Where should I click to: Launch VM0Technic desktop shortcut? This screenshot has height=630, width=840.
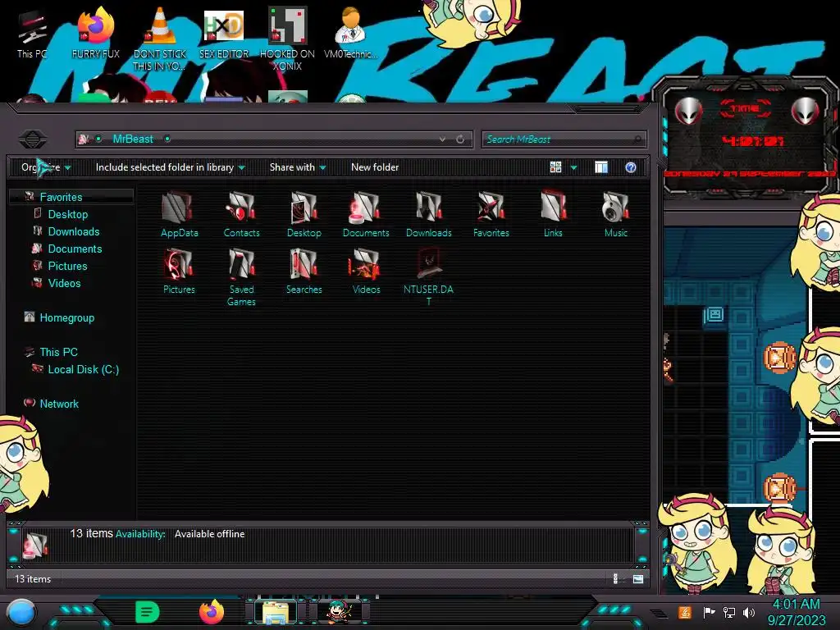[350, 33]
